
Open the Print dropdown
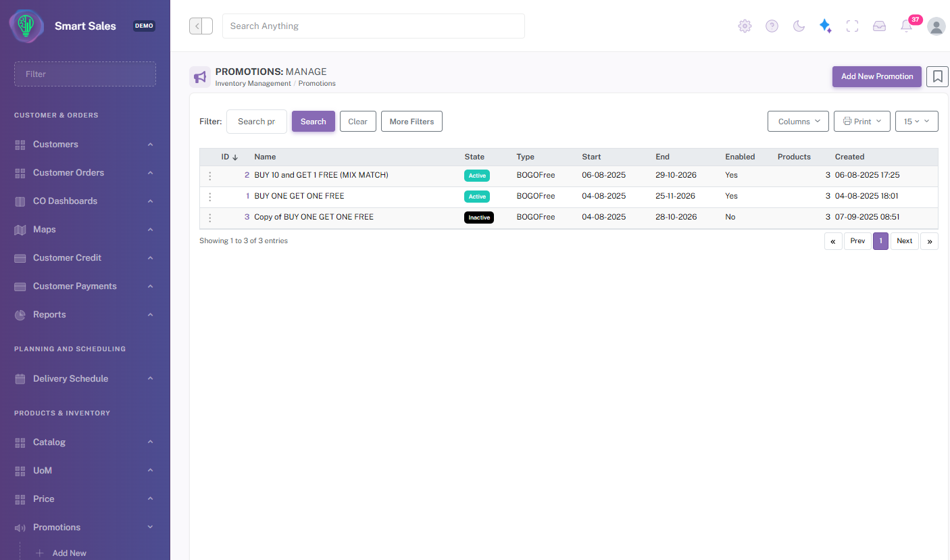pos(861,122)
